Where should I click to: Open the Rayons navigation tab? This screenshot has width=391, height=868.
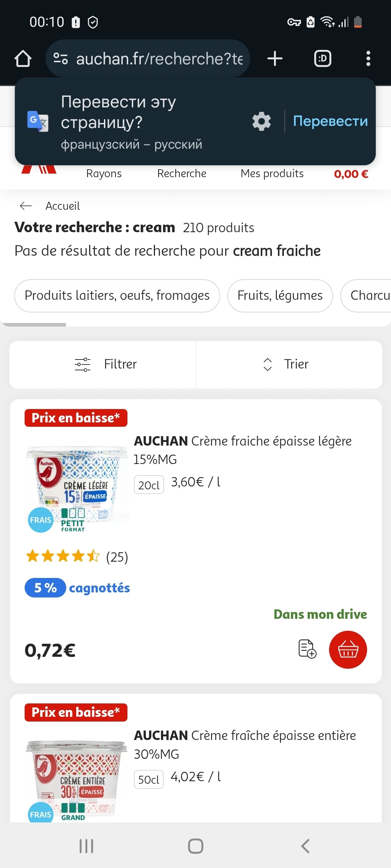coord(104,174)
